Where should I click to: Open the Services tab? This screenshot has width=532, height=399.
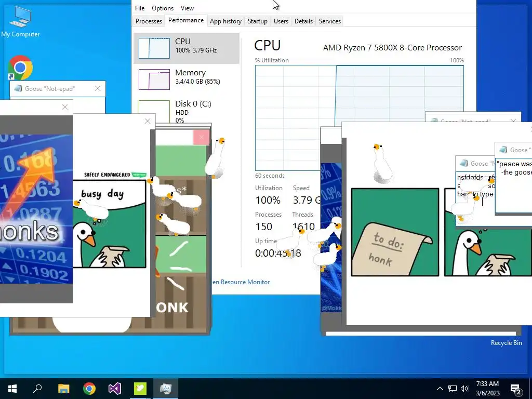(x=329, y=21)
